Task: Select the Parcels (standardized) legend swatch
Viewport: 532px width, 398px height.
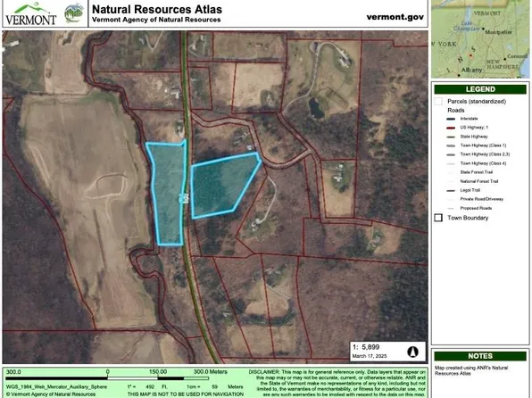Action: click(438, 102)
